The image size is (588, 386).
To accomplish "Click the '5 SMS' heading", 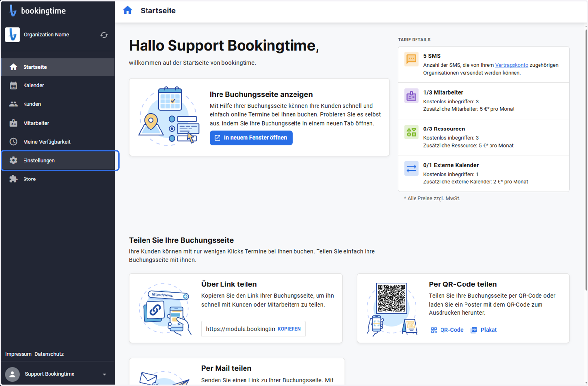I will (x=432, y=56).
